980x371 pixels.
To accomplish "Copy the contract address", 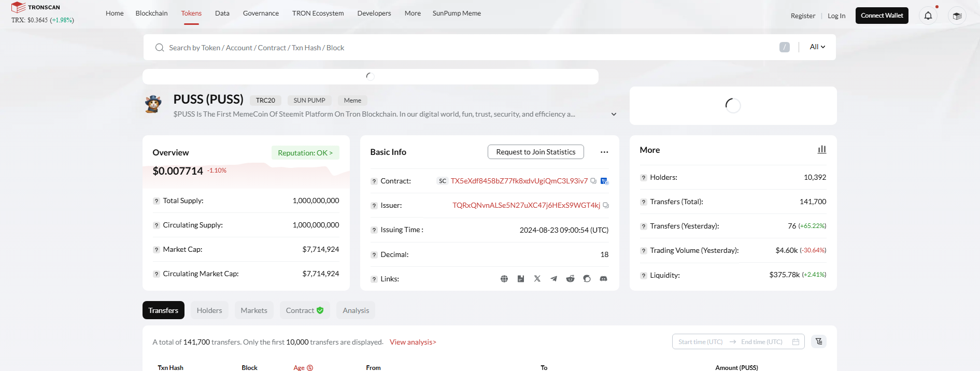I will 593,181.
